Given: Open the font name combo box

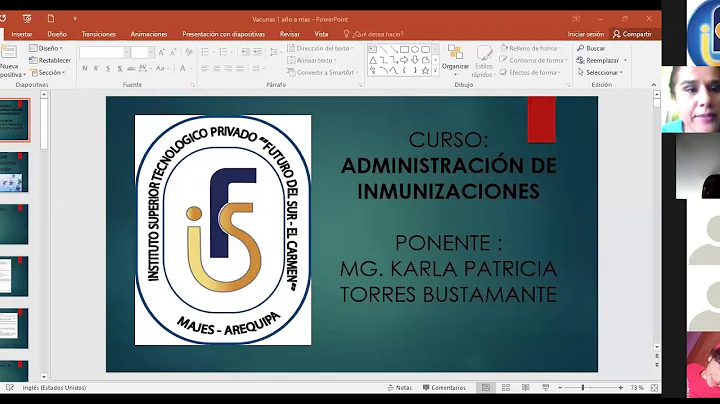Looking at the screenshot, I should point(104,53).
